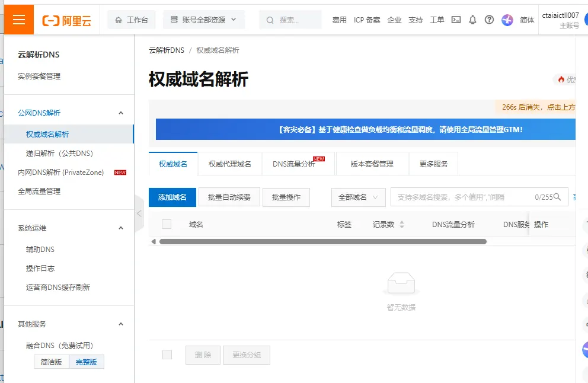Open 内网DNS解析 (PrivateZone)
The width and height of the screenshot is (588, 383).
click(x=60, y=173)
